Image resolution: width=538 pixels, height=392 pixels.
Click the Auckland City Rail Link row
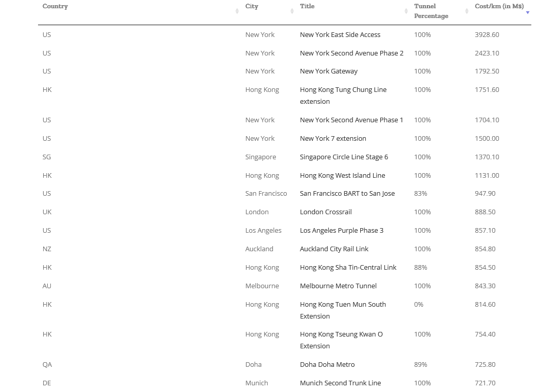[x=285, y=249]
